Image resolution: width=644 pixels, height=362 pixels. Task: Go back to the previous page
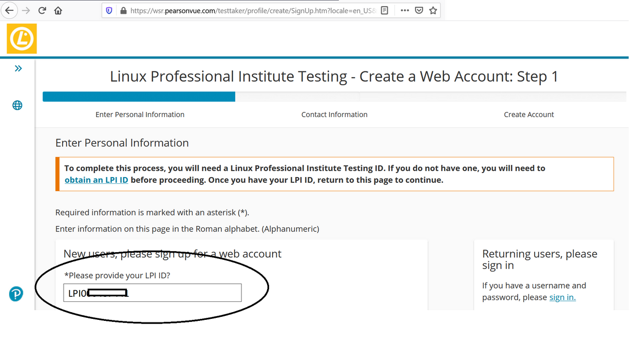coord(10,10)
